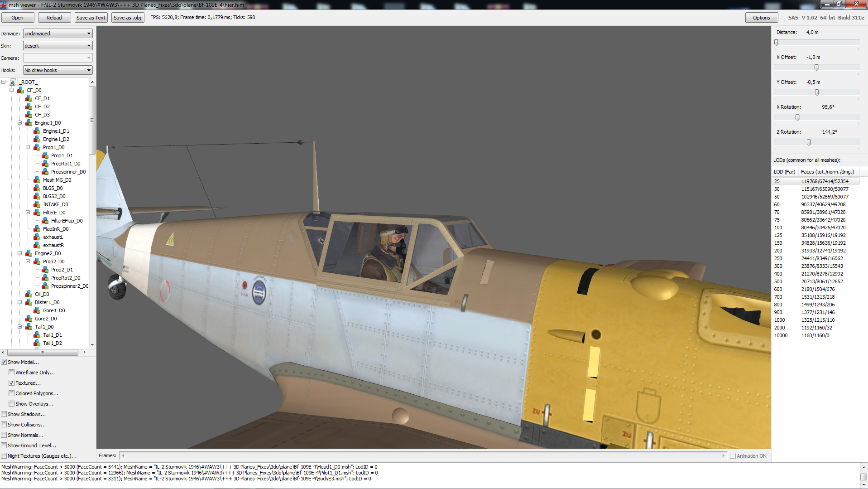Open the Hooks dropdown list
This screenshot has width=868, height=489.
[58, 70]
